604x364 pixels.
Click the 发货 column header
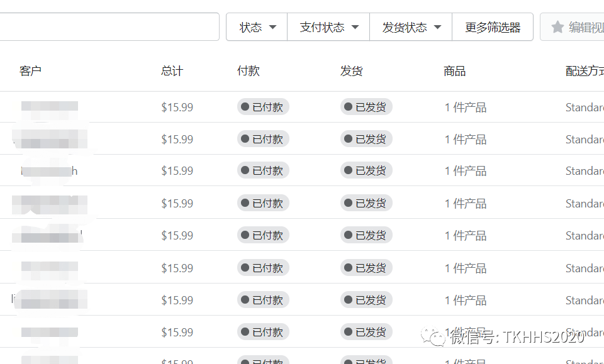click(351, 71)
